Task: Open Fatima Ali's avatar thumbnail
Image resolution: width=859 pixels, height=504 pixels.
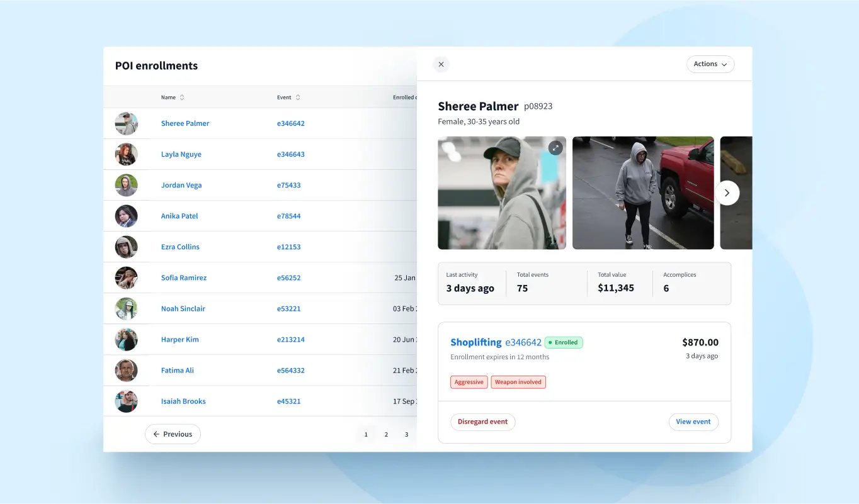Action: click(126, 370)
